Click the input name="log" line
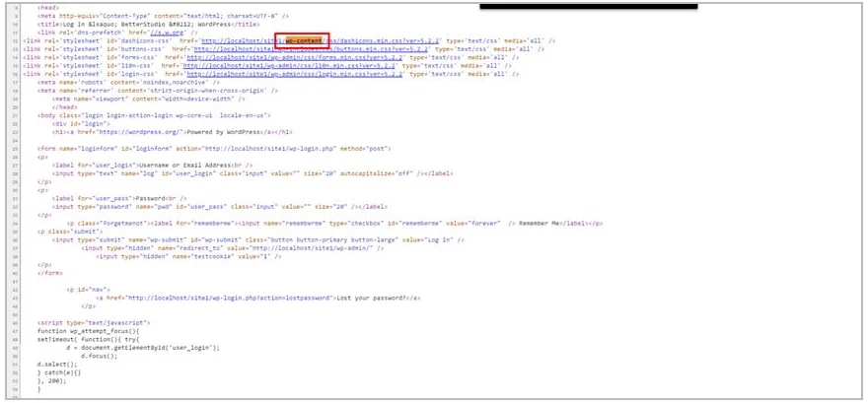 (253, 173)
